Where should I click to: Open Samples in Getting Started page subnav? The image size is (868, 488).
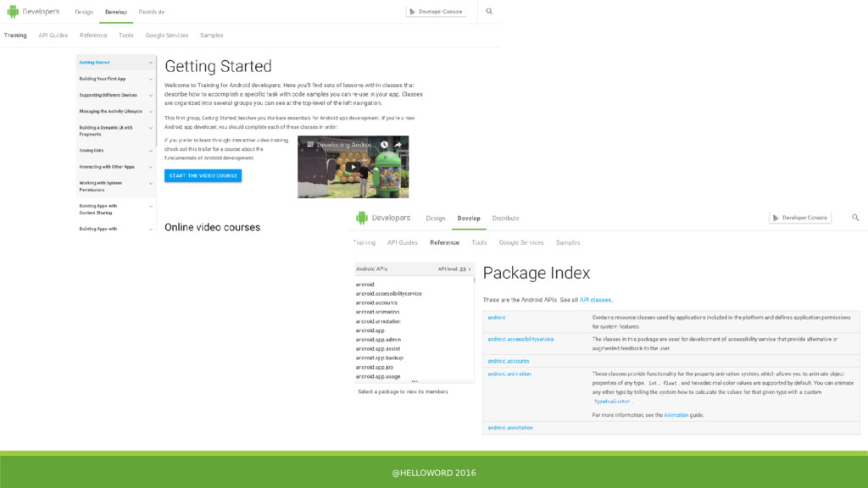pos(211,36)
